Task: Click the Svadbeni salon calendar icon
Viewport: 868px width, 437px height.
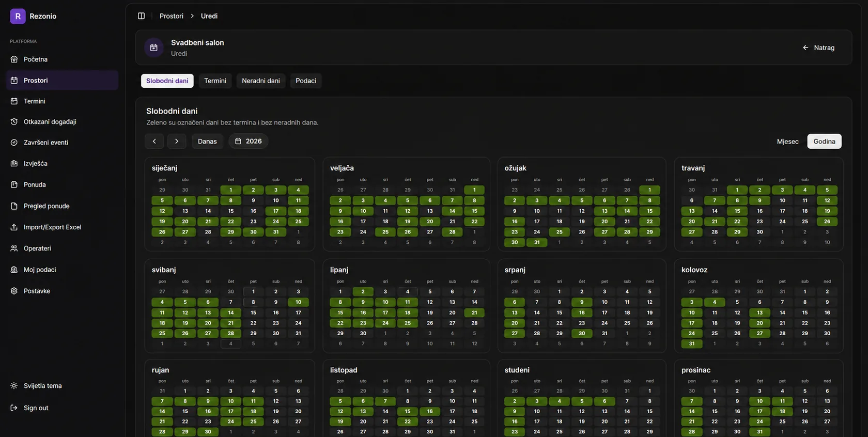Action: 153,48
